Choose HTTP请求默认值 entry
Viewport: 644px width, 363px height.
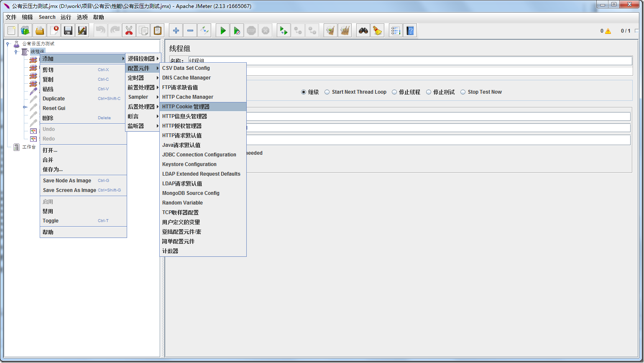(x=203, y=135)
